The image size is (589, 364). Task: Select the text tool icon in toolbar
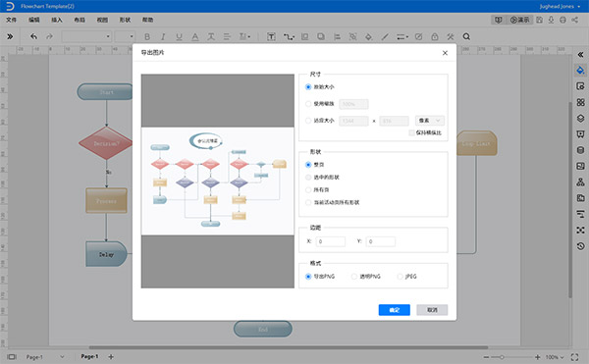271,36
